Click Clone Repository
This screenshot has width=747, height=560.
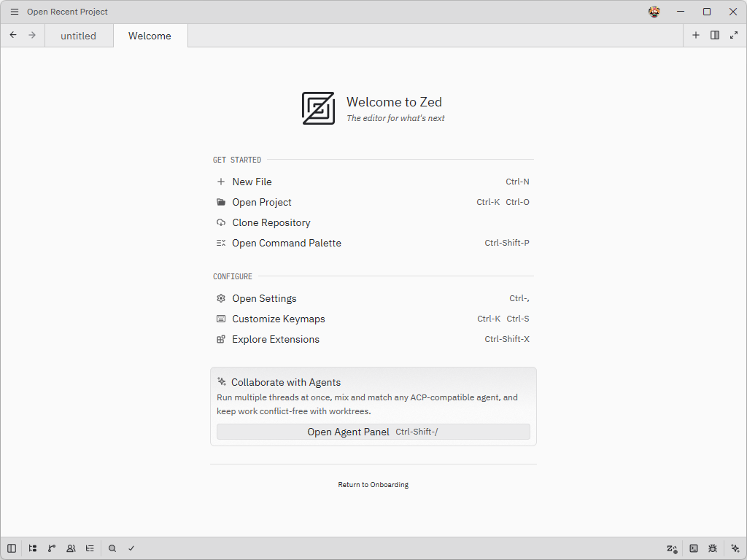(x=373, y=223)
